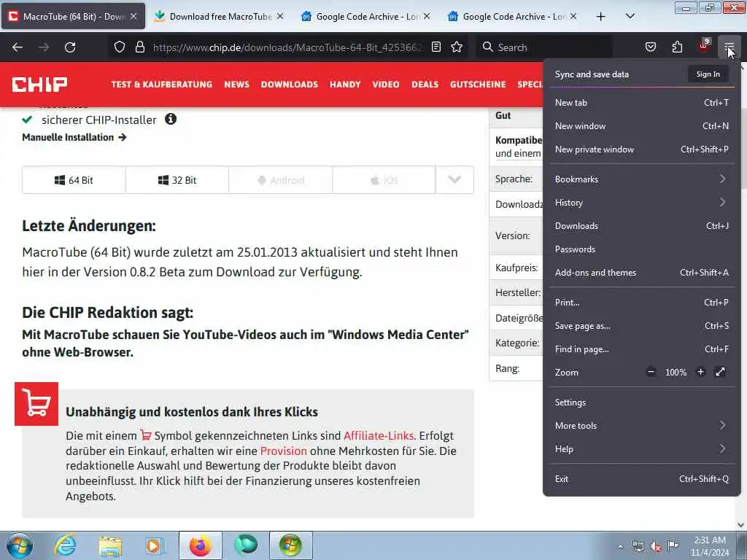Open the Pocket save icon

point(651,47)
